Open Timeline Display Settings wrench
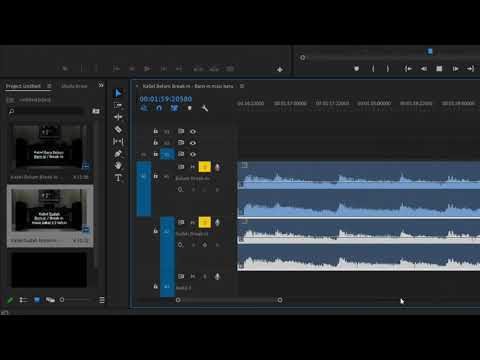Screen dimensions: 480x360 (x=205, y=108)
